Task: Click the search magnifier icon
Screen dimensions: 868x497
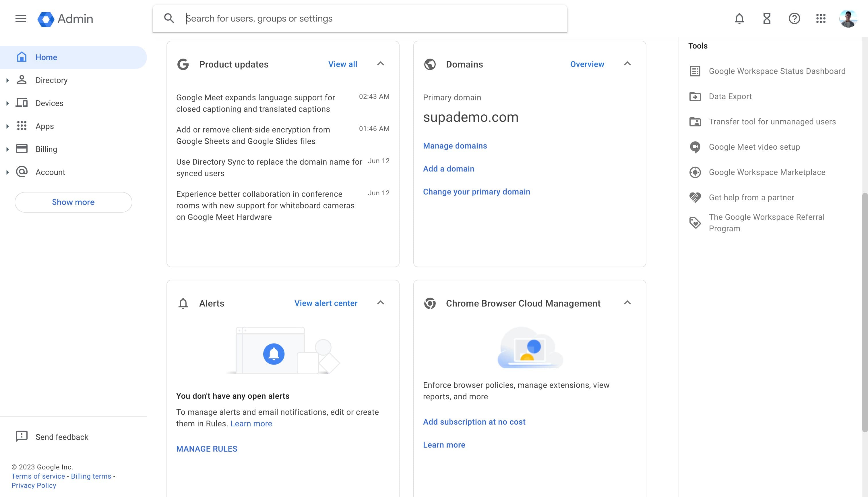Action: pyautogui.click(x=169, y=18)
